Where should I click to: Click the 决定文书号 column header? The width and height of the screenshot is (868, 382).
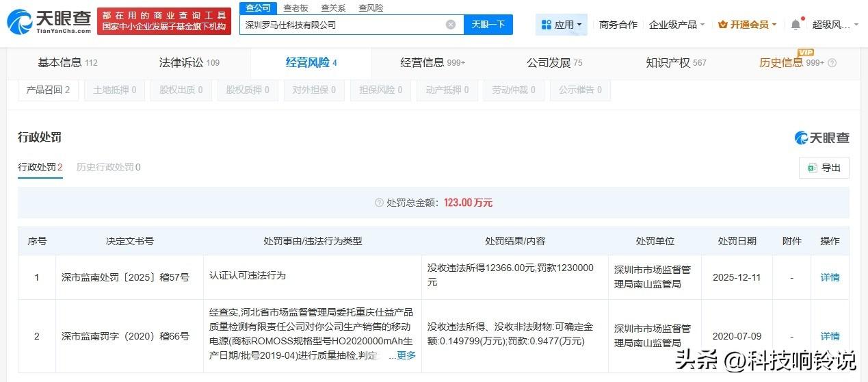[130, 241]
